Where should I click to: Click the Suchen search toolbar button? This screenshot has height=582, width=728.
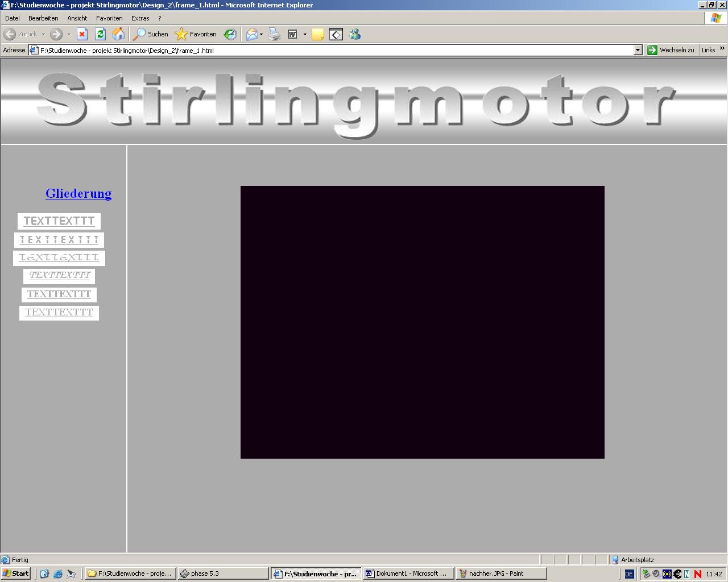[151, 34]
